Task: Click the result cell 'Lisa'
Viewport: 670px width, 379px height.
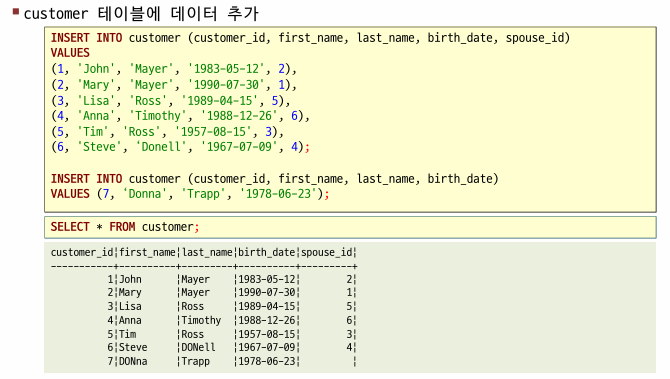Action: pos(130,306)
